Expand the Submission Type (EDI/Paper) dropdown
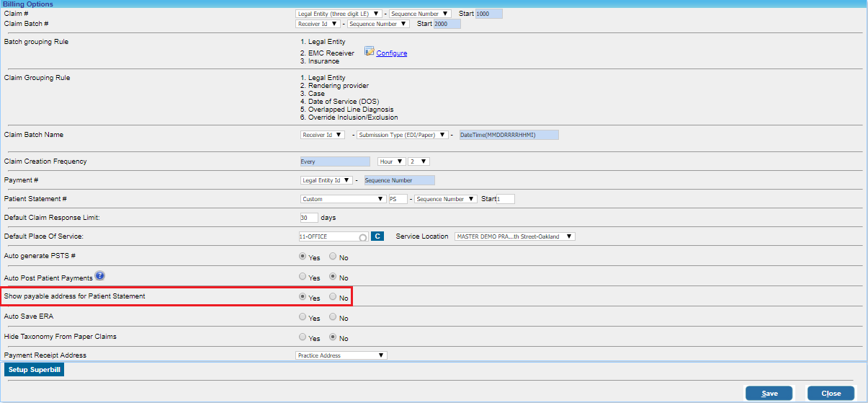This screenshot has height=403, width=868. (401, 135)
